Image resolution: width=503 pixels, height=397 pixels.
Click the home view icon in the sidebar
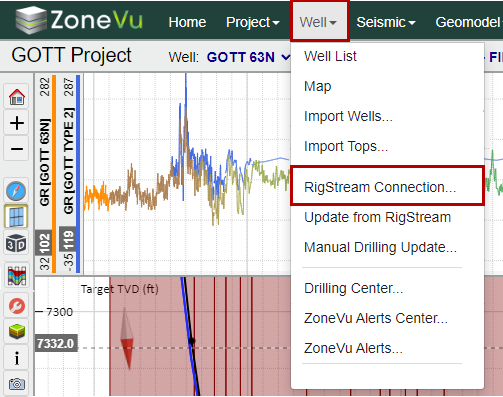click(17, 97)
